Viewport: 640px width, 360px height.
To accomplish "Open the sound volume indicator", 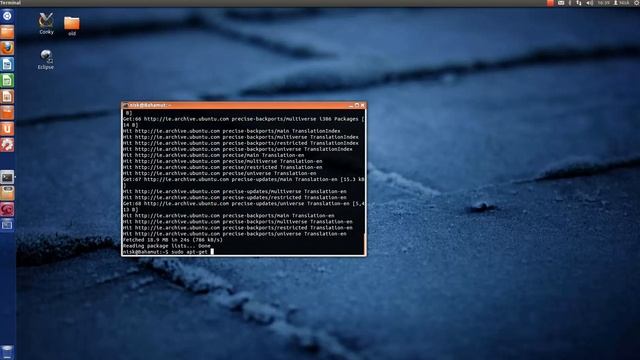I will point(590,3).
